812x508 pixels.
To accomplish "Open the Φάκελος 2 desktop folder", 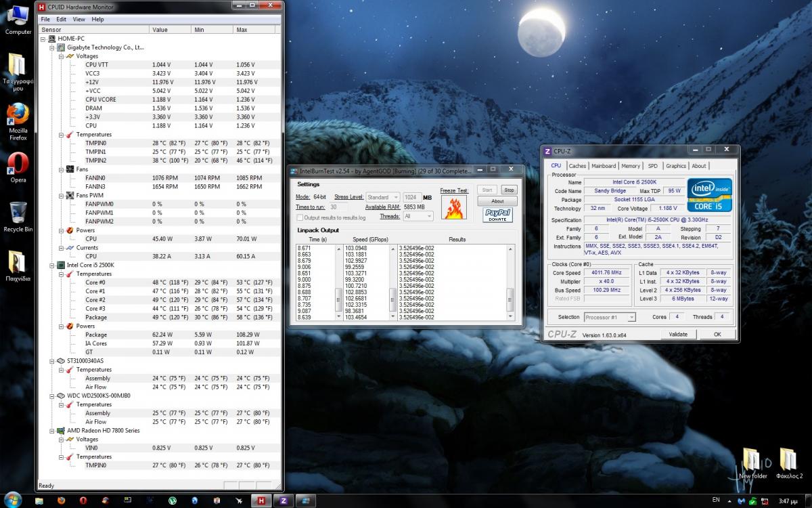I will [x=789, y=463].
